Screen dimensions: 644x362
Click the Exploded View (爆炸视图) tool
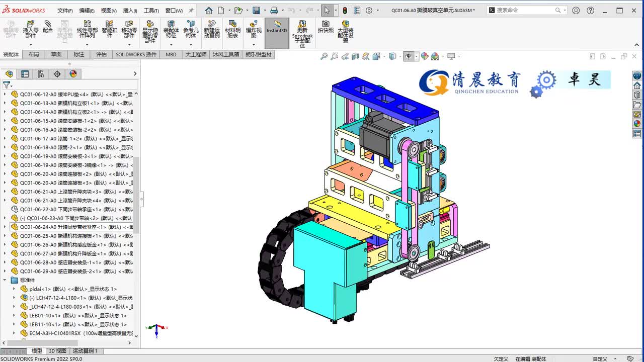pyautogui.click(x=254, y=29)
